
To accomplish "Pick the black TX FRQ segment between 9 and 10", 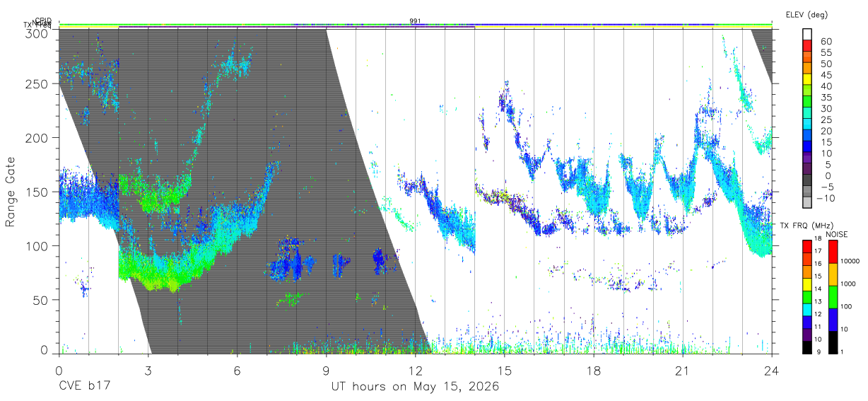I will (x=807, y=346).
